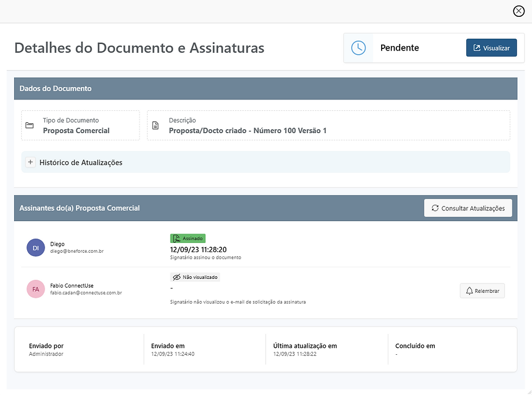
Task: Click the document icon beside Descrição
Action: tap(156, 125)
